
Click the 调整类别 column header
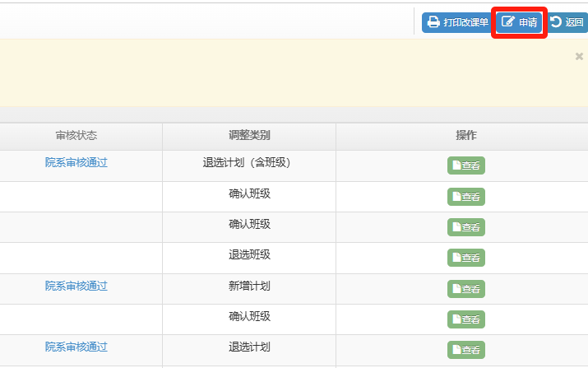tap(249, 136)
